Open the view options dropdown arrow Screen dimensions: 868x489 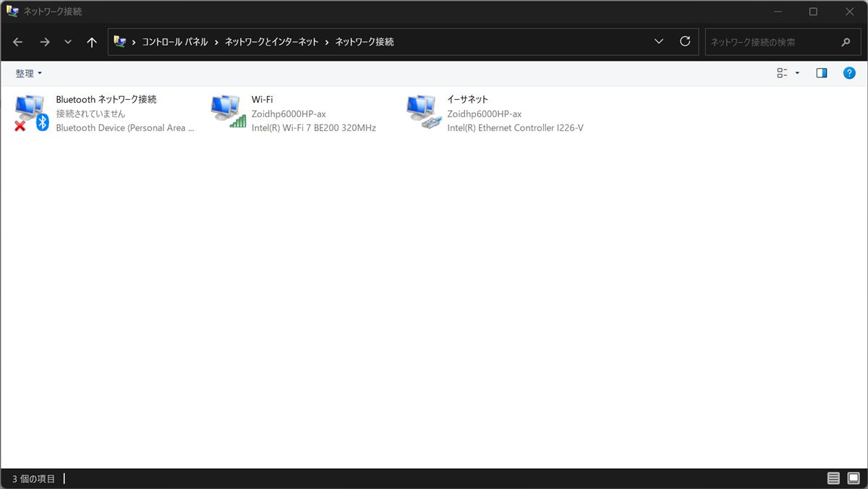tap(797, 73)
